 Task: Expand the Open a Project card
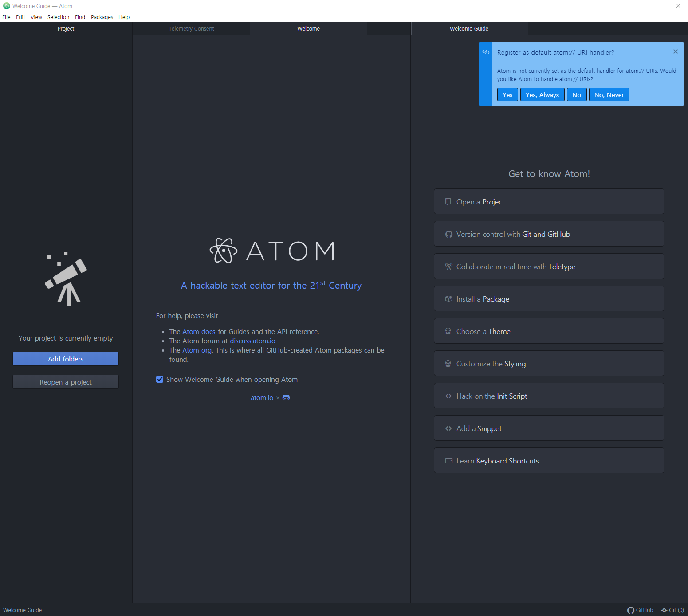click(549, 202)
